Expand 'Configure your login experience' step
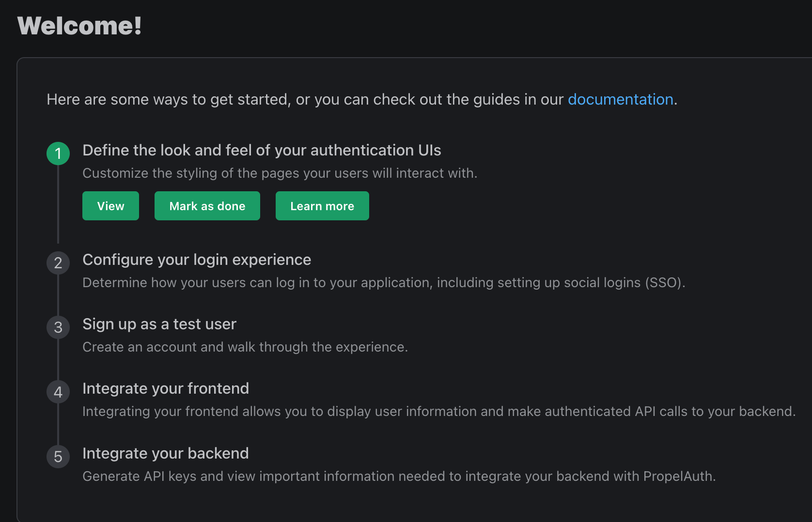The width and height of the screenshot is (812, 522). point(197,260)
